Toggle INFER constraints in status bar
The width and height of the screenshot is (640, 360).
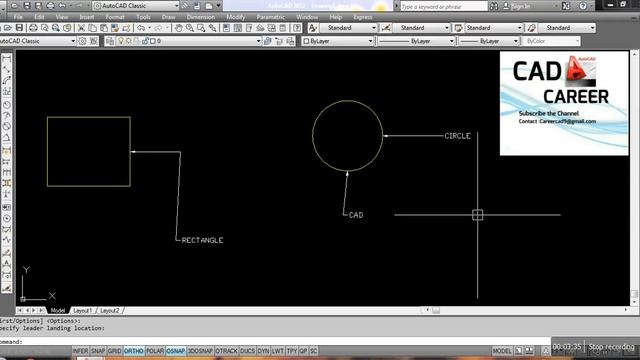point(80,351)
